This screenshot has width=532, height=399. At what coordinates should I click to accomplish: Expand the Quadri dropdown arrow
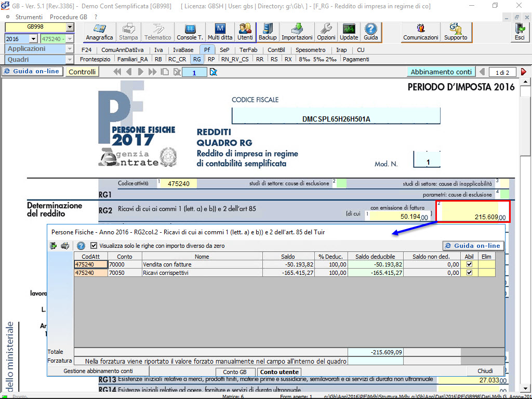(70, 60)
